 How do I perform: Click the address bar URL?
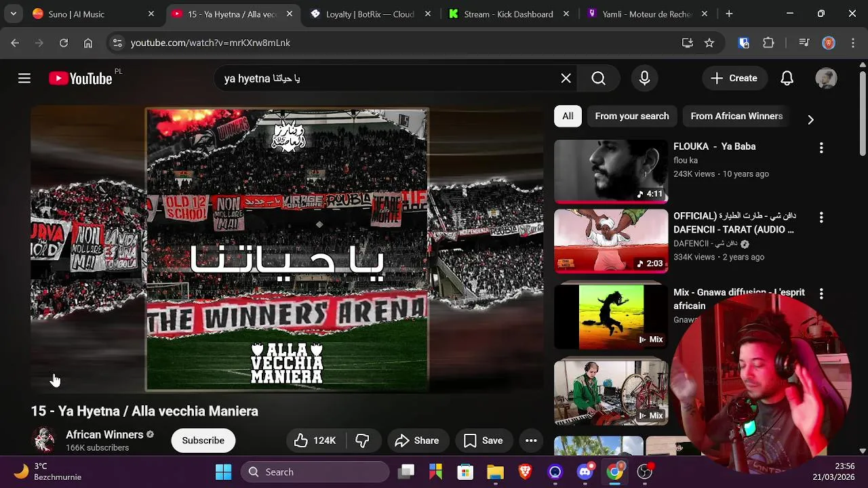pos(210,43)
